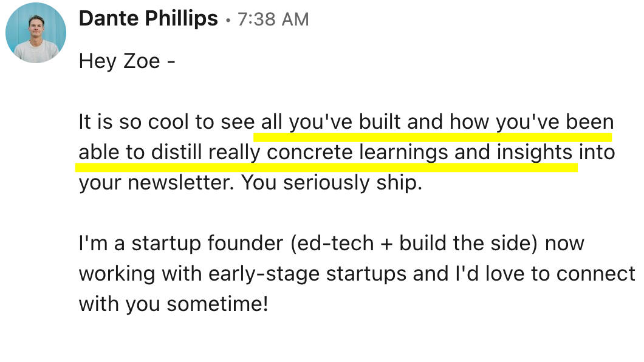
Task: Click the highlighted word "learnings"
Action: [x=403, y=152]
